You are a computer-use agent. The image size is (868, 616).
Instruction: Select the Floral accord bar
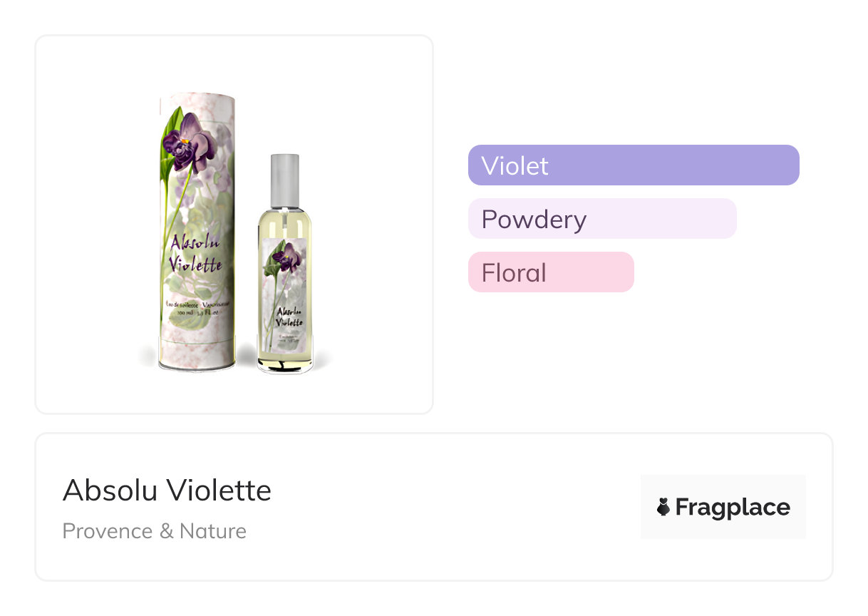(550, 272)
